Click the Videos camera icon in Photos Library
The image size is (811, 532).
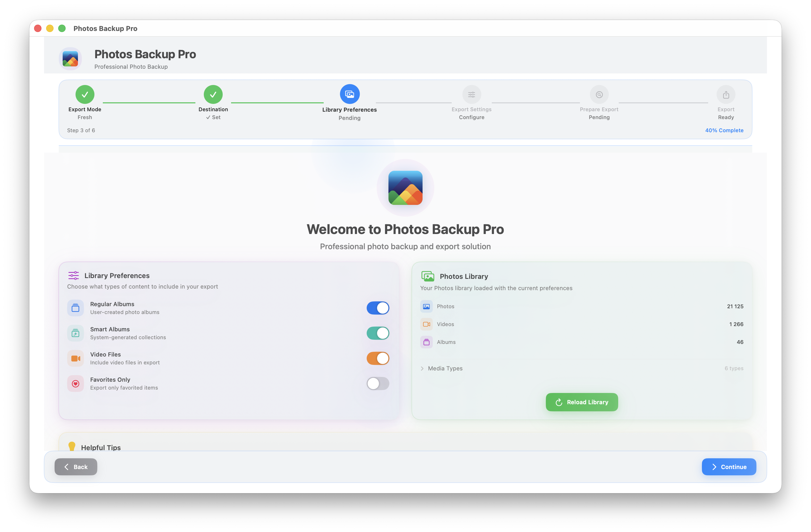click(426, 324)
